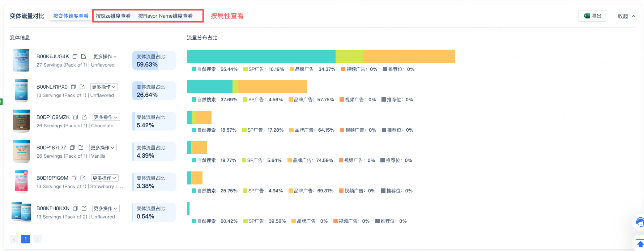Collapse the panel using 收起
The image size is (644, 251).
tap(627, 16)
